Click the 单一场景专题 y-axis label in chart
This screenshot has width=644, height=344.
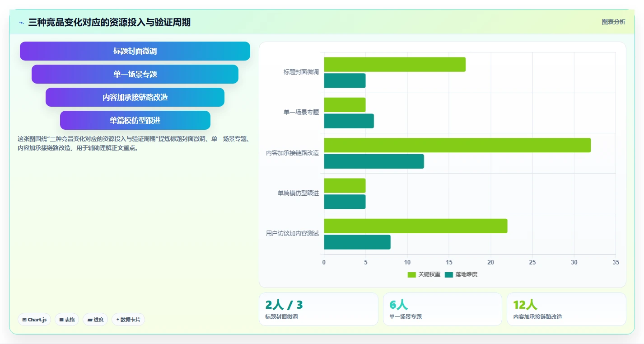(301, 112)
